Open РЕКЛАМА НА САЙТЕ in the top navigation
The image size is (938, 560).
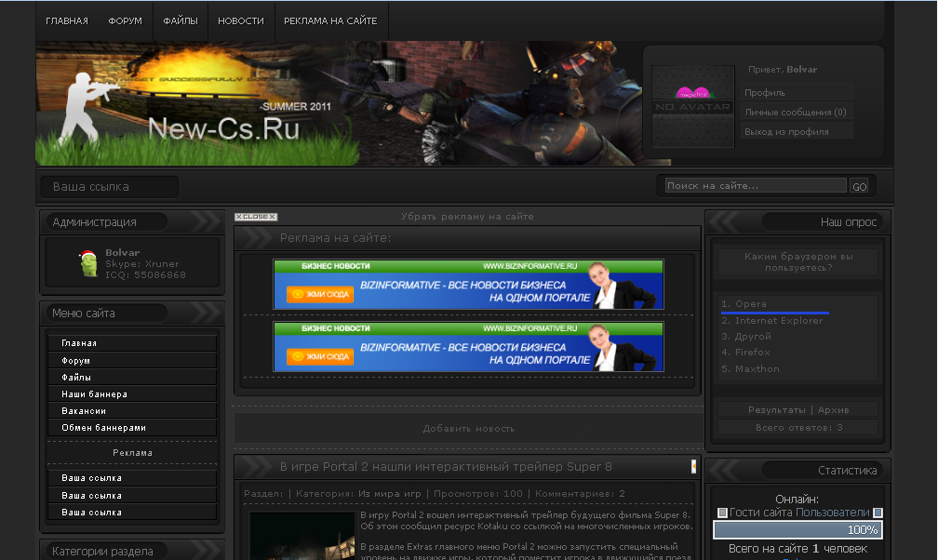pyautogui.click(x=331, y=21)
